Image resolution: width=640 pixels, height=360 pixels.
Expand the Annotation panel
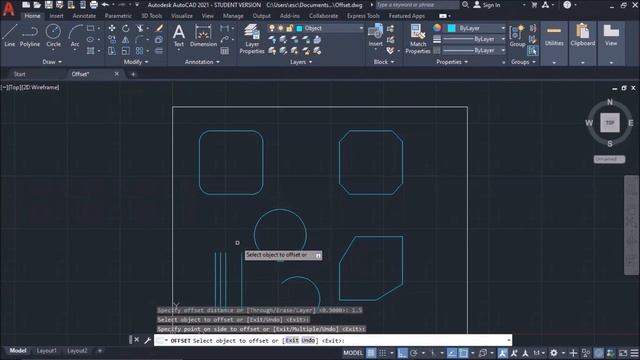click(x=202, y=62)
